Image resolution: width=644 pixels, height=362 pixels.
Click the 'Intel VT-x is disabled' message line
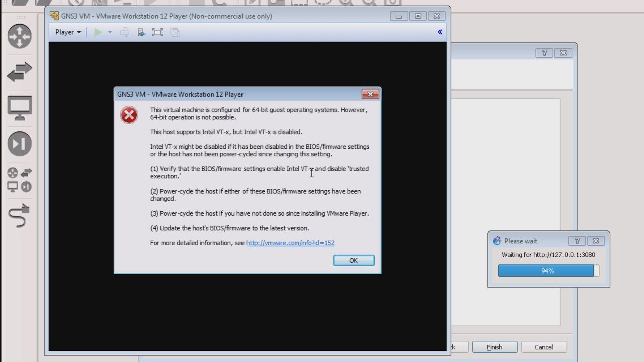[x=226, y=132]
